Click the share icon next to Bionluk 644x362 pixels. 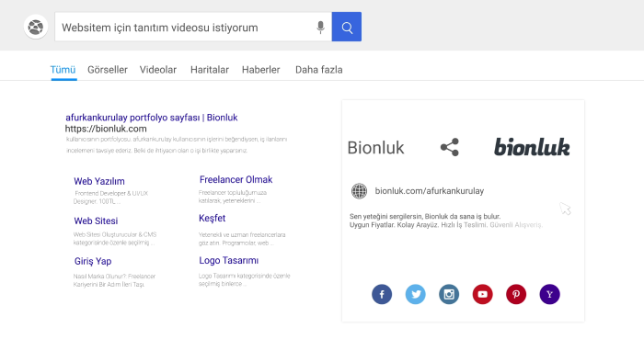coord(450,147)
